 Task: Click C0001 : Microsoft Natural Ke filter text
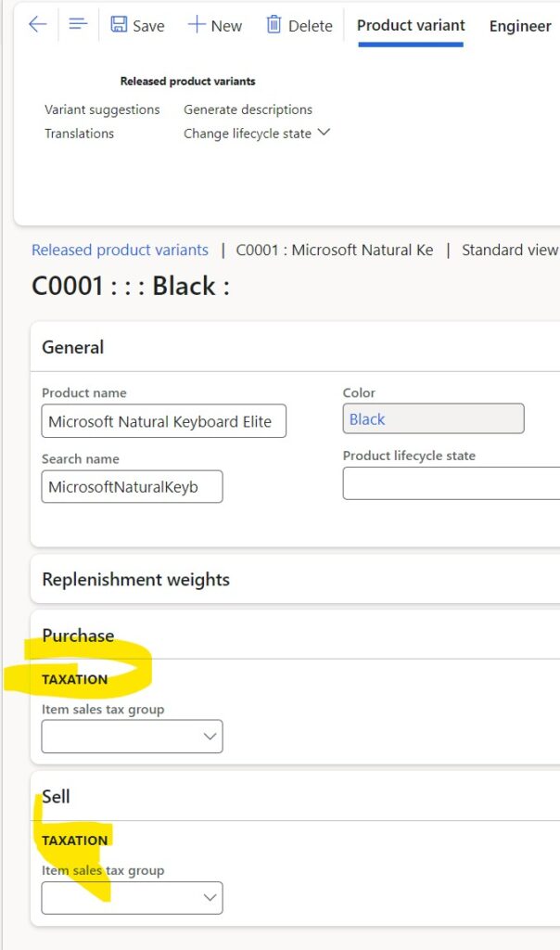(x=334, y=250)
